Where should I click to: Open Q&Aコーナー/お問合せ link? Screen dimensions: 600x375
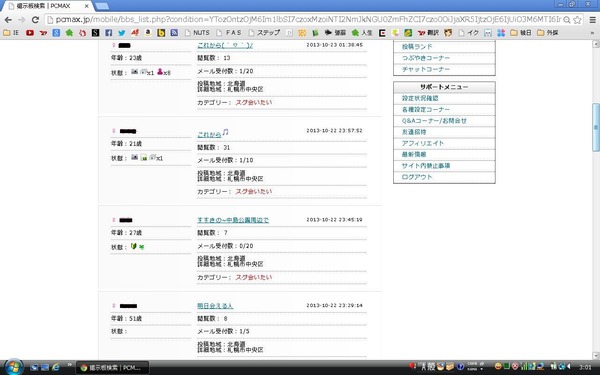434,121
